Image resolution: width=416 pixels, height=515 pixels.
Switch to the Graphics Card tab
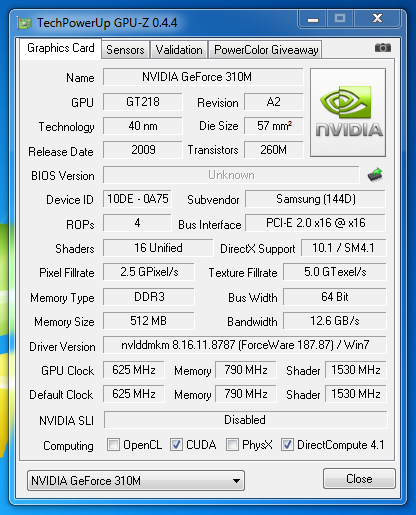[x=61, y=48]
